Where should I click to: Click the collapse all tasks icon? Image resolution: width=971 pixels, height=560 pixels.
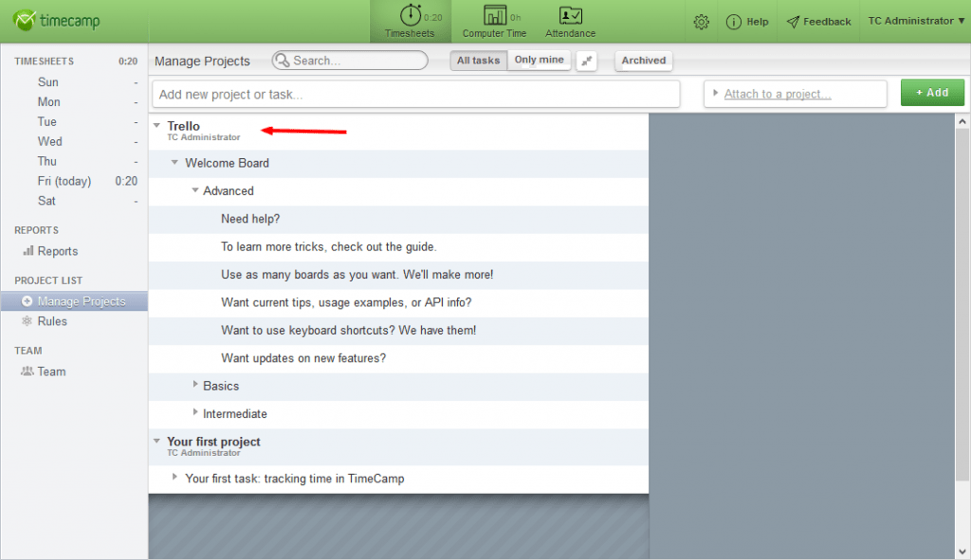(586, 61)
